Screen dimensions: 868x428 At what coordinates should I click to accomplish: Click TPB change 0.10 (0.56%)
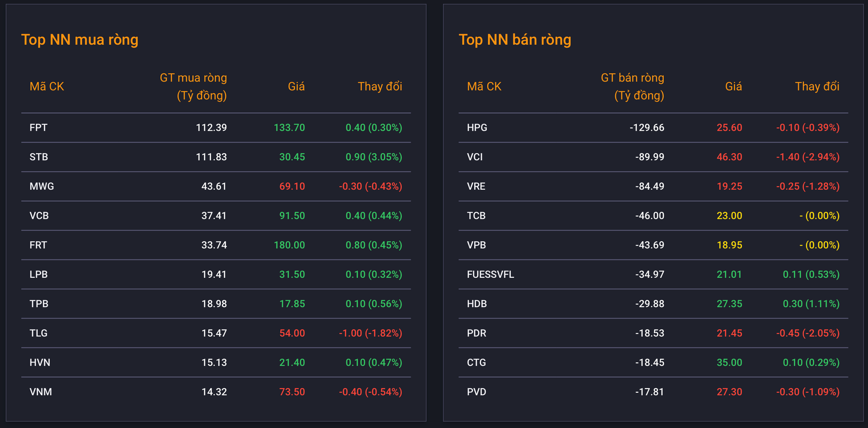[x=374, y=304]
